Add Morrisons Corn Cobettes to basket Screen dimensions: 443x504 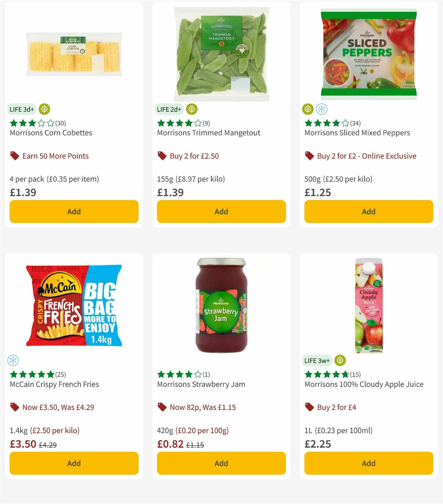pyautogui.click(x=74, y=211)
